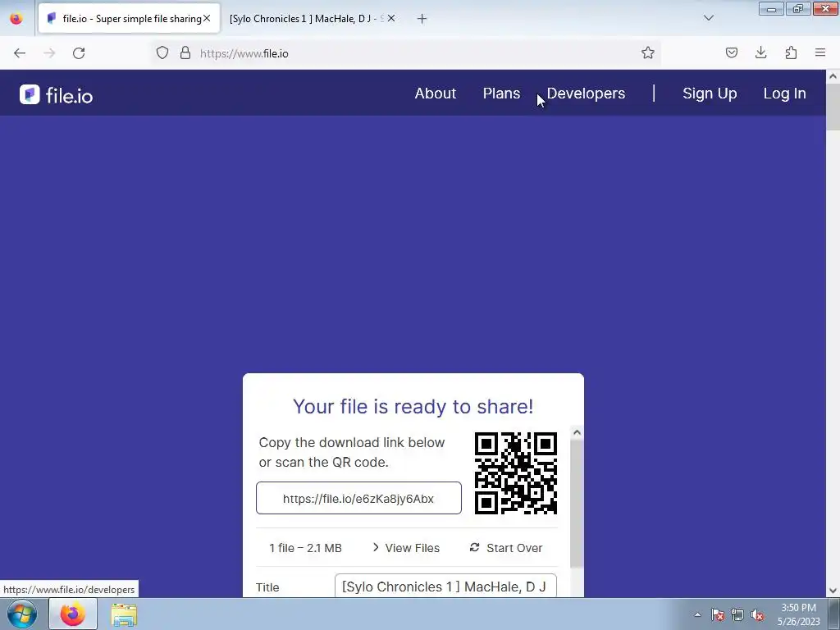
Task: Click the QR code image
Action: [516, 473]
